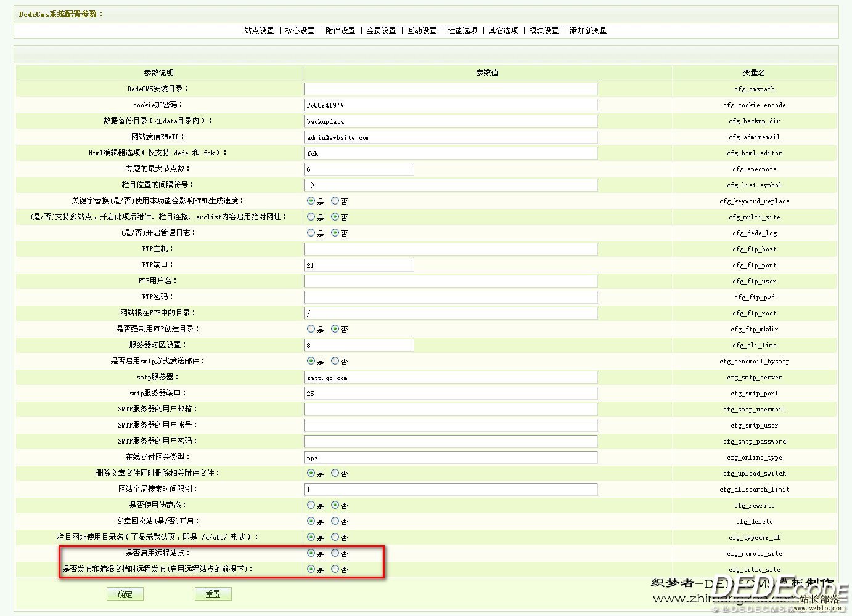
Task: Open the 互动设置 tab
Action: point(422,30)
